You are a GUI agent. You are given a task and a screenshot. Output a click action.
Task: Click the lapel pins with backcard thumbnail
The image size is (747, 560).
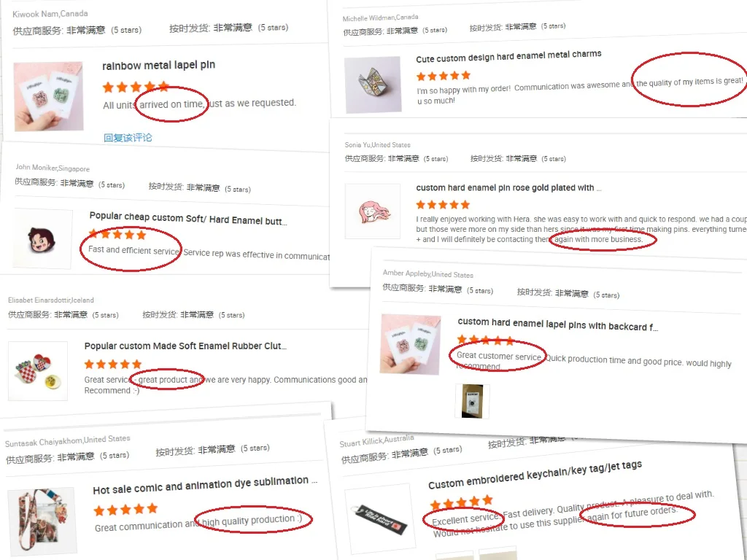410,344
